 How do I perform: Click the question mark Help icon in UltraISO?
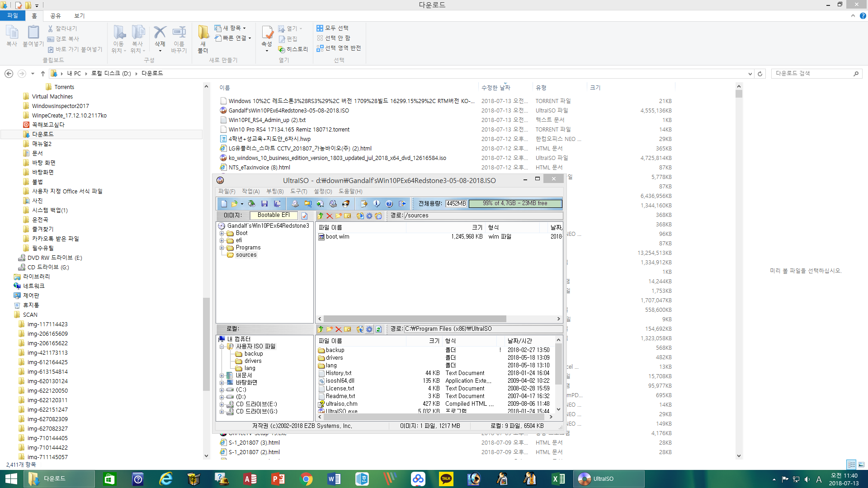pos(389,204)
